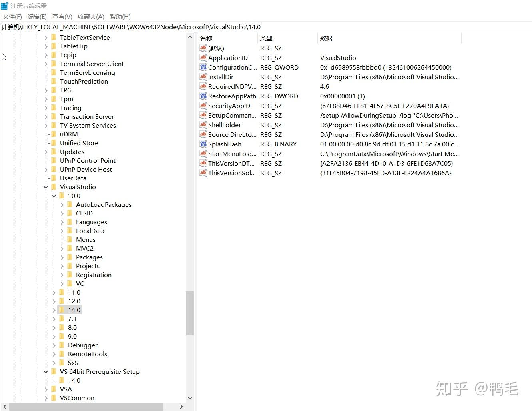Click the string icon beside ShellFolder
Image resolution: width=532 pixels, height=411 pixels.
pyautogui.click(x=203, y=125)
